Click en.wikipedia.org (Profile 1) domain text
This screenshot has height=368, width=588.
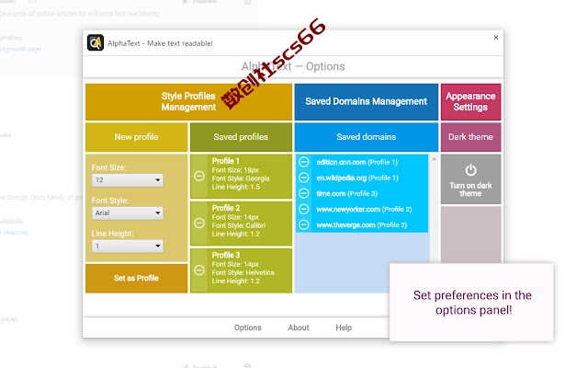tap(357, 178)
